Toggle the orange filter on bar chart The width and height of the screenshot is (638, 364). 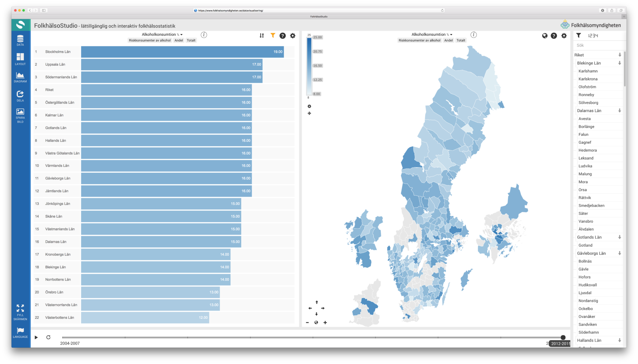pyautogui.click(x=273, y=35)
